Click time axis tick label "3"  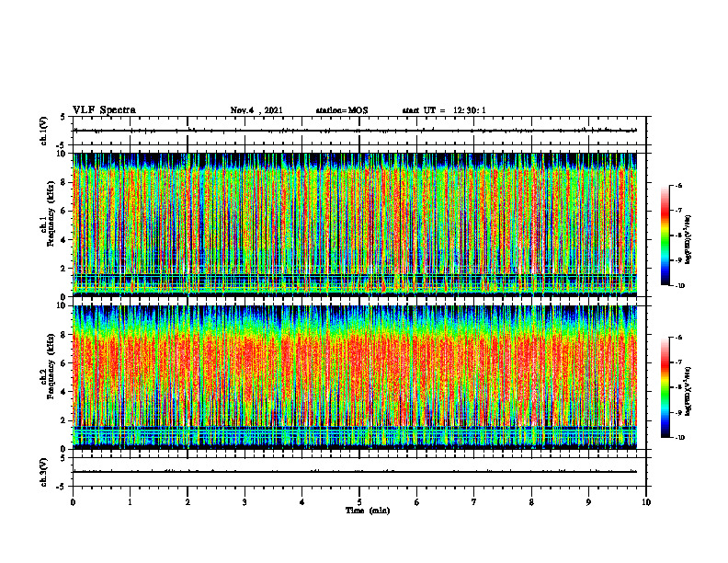pyautogui.click(x=245, y=502)
